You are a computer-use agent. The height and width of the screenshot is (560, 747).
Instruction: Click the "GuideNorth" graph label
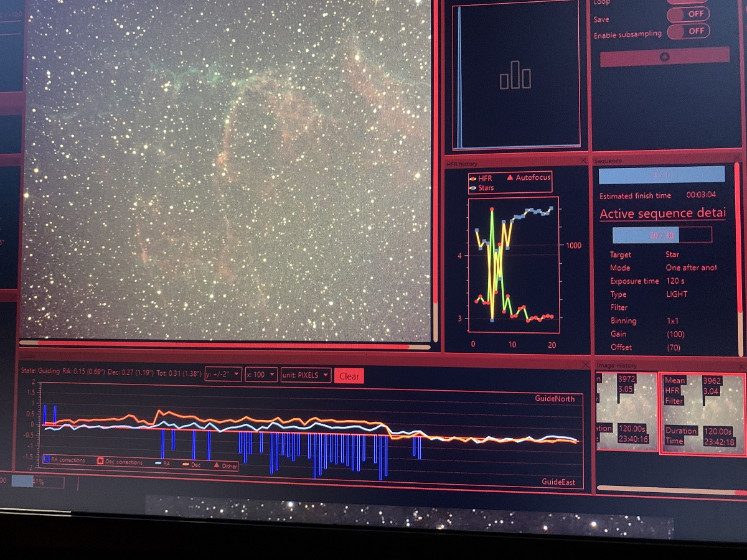pos(555,399)
